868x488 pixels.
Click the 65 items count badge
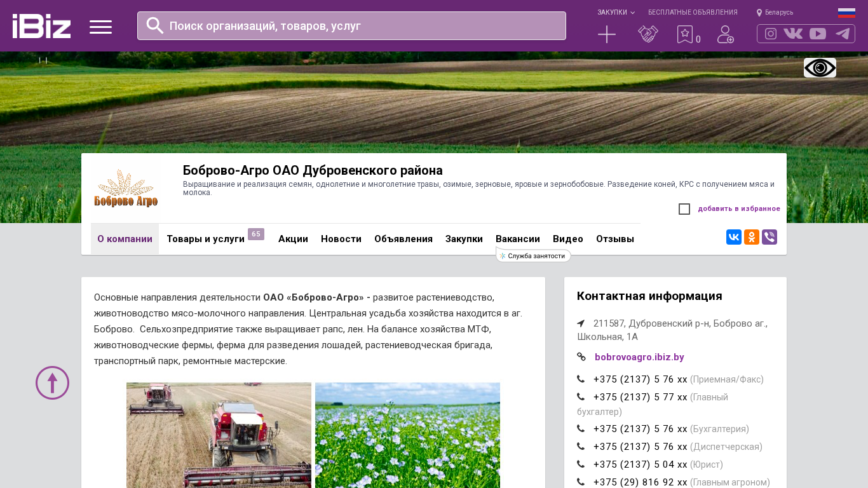[x=256, y=234]
